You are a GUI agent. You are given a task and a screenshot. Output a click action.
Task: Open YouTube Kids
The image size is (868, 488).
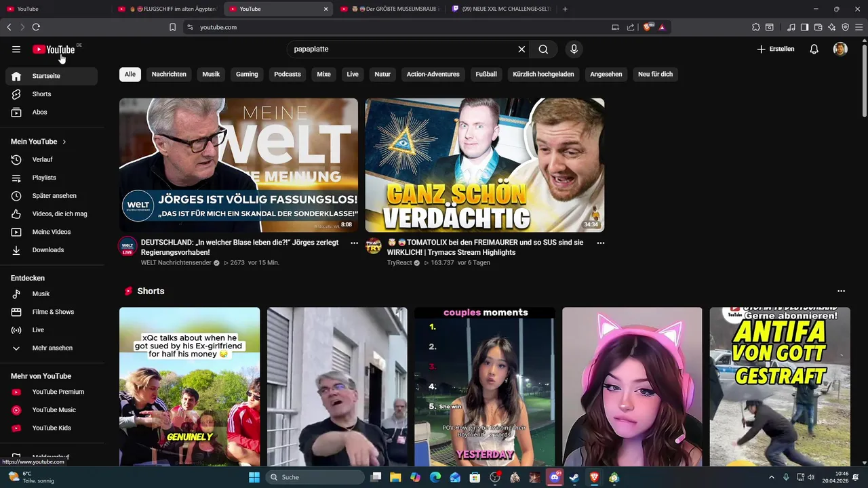click(52, 428)
